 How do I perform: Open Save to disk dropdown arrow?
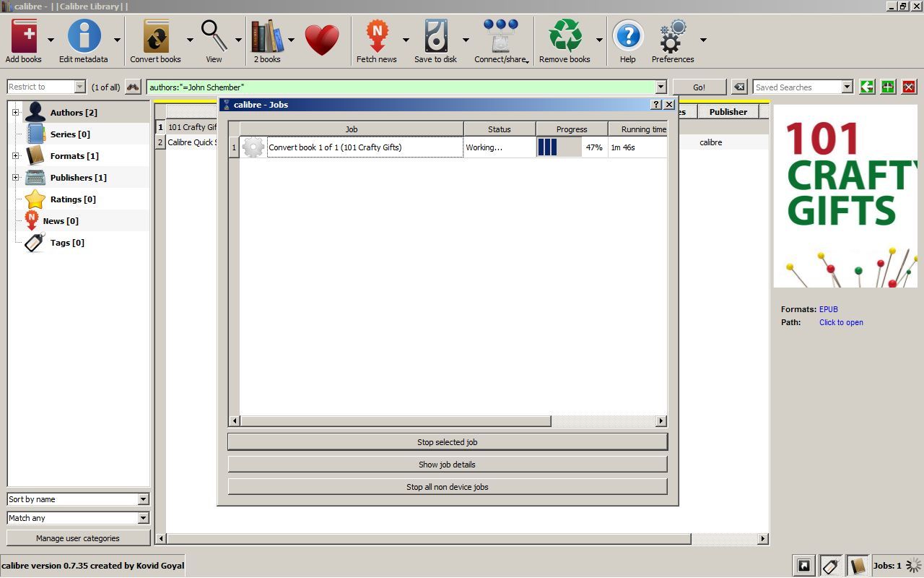(466, 40)
